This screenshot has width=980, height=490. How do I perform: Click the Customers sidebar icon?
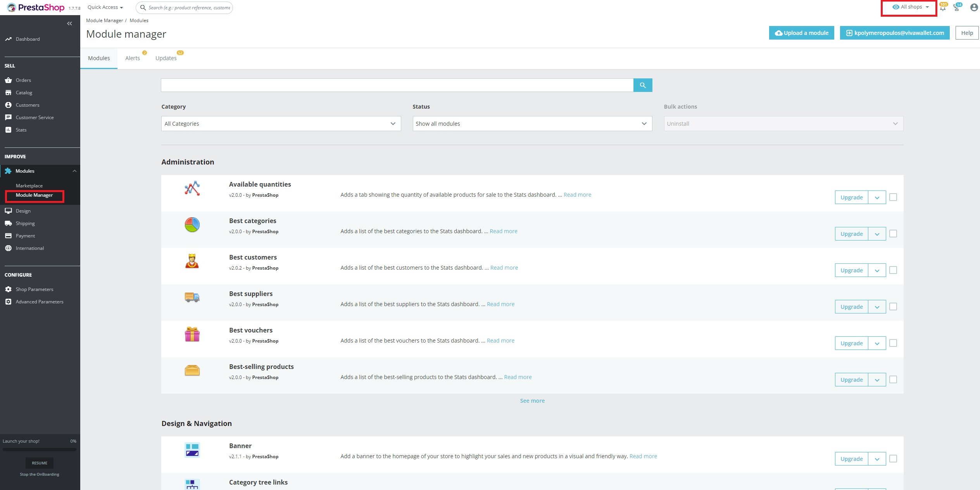[8, 104]
